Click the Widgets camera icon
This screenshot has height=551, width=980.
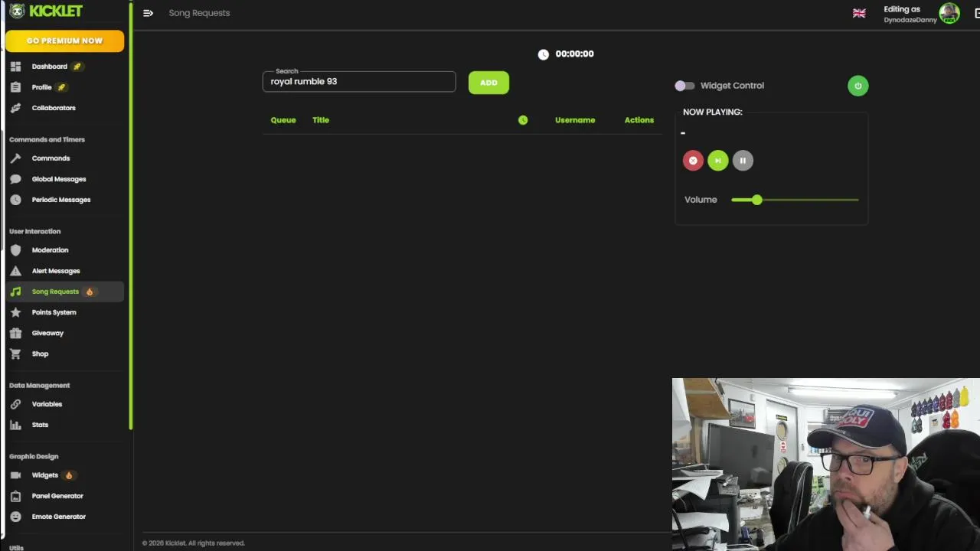pyautogui.click(x=15, y=475)
